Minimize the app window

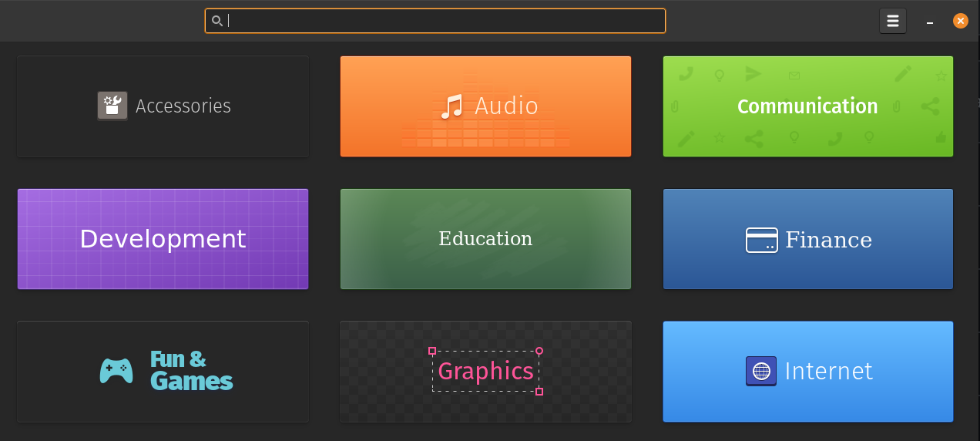(x=930, y=22)
